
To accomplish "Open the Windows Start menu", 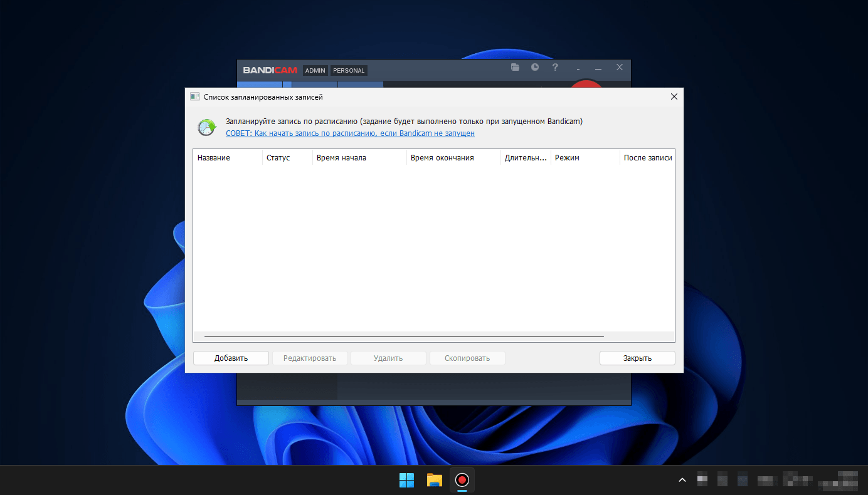I will pyautogui.click(x=406, y=481).
